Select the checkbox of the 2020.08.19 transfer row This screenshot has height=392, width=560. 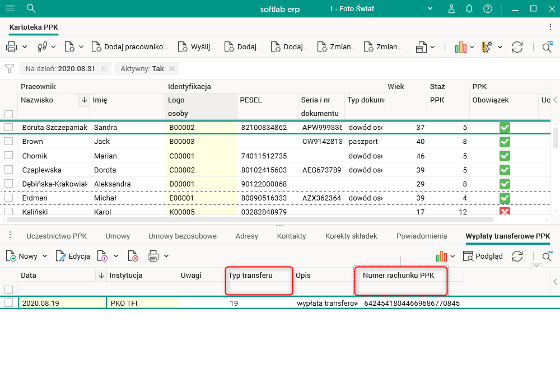tap(8, 303)
